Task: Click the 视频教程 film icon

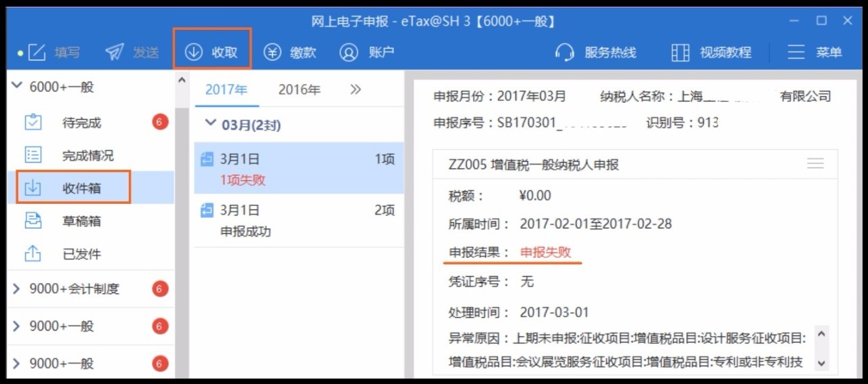Action: [680, 52]
